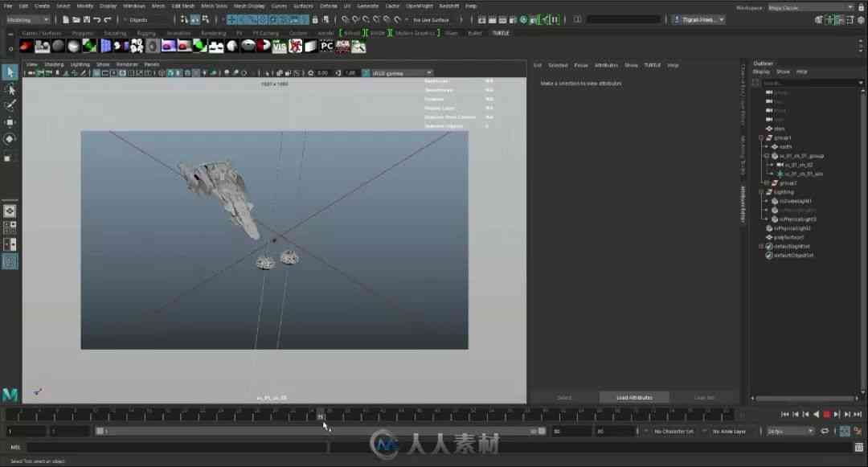Activate the Scale tool
The image size is (868, 467).
(8, 158)
